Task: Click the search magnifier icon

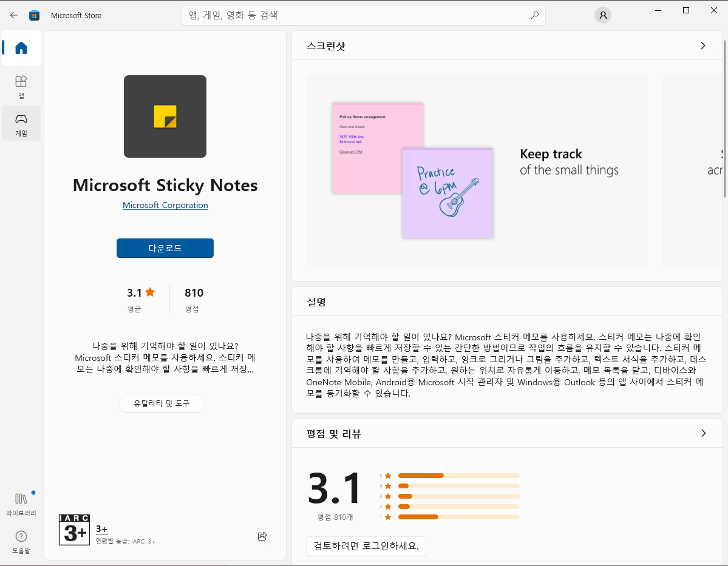Action: 534,15
